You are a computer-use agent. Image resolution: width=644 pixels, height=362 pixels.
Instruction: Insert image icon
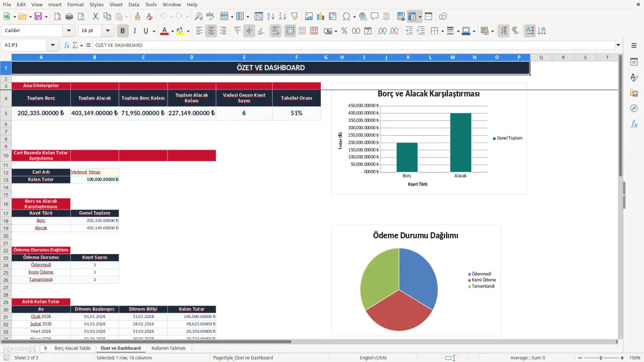click(309, 17)
